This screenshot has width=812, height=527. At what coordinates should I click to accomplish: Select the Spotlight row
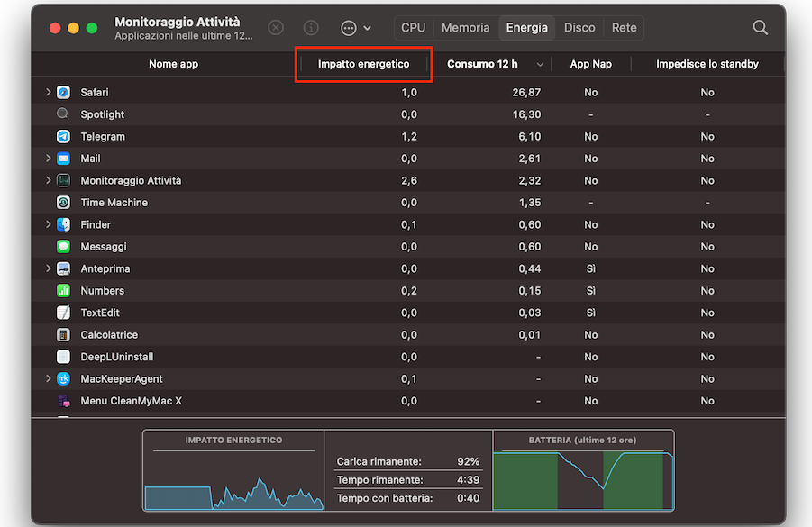(x=103, y=114)
